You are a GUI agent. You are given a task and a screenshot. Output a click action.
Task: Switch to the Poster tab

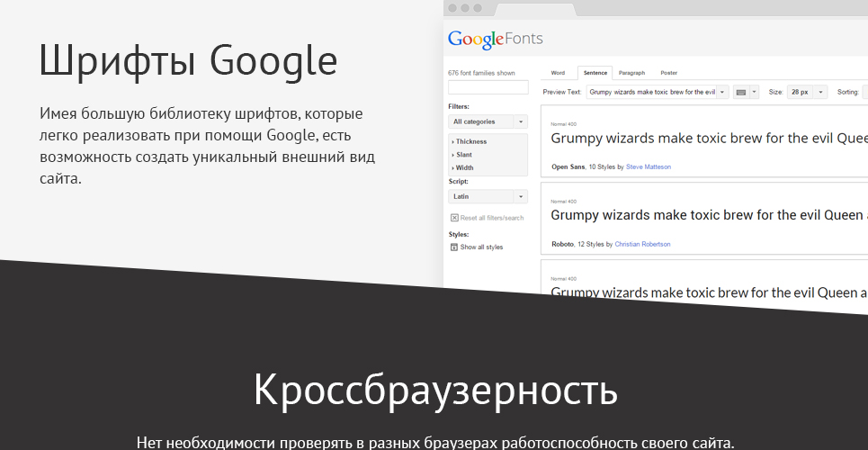pos(668,73)
